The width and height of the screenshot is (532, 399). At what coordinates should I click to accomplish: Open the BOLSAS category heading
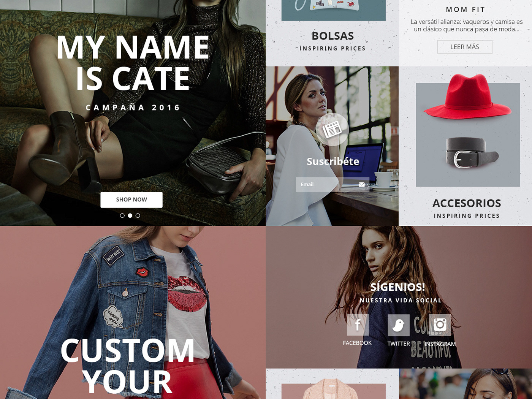coord(333,36)
